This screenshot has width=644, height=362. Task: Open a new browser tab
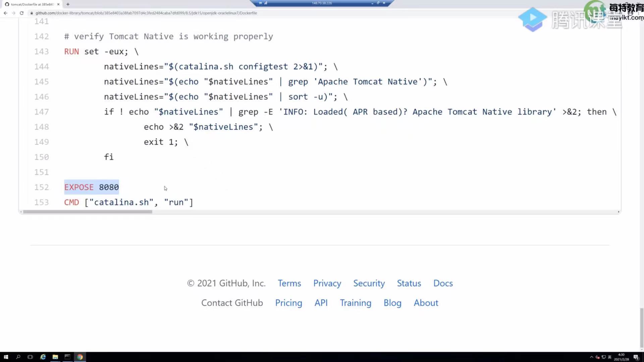(x=68, y=4)
